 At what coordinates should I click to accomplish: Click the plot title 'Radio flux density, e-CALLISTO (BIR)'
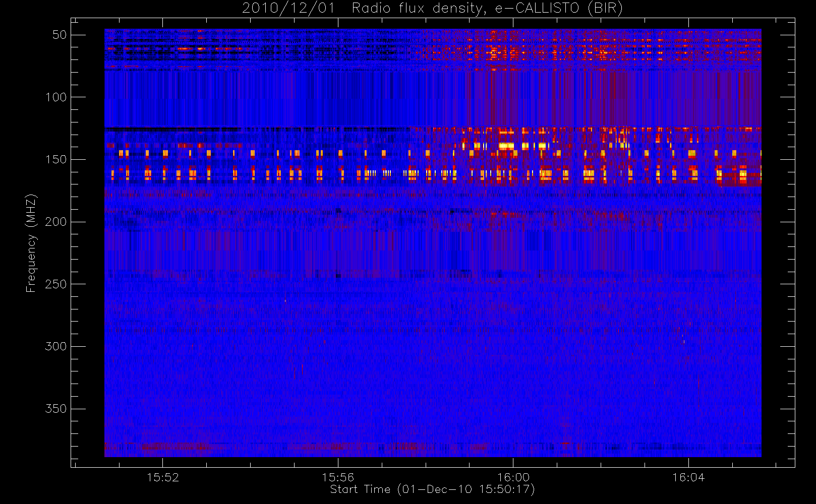coord(487,9)
